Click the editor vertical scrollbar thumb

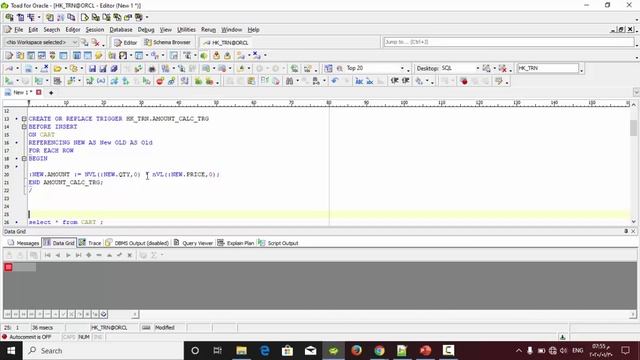point(633,128)
